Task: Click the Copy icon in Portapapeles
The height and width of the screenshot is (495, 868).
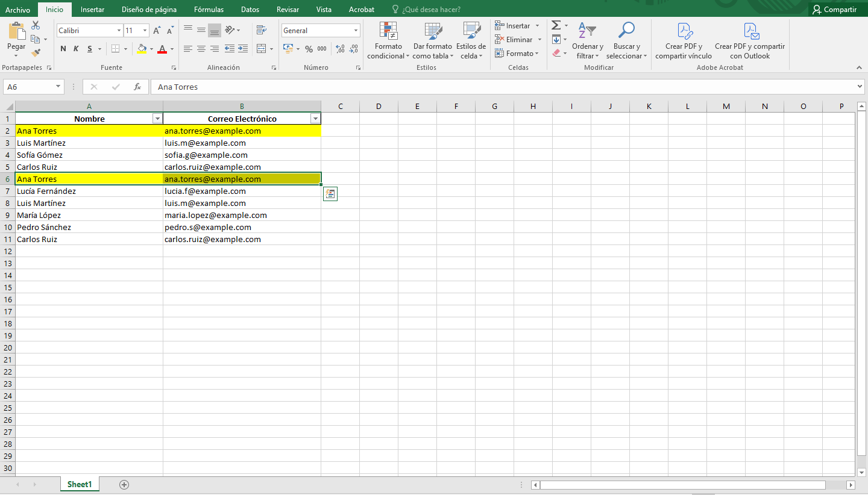Action: click(36, 39)
